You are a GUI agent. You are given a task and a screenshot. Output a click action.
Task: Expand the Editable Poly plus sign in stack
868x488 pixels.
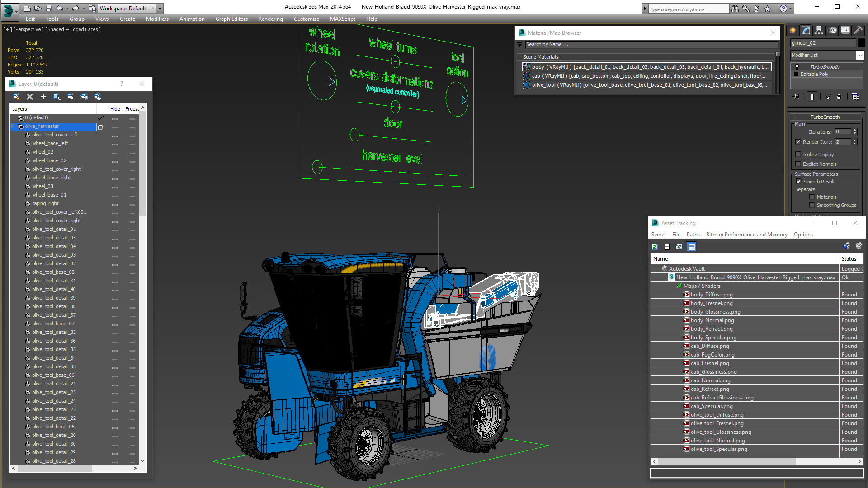click(796, 74)
